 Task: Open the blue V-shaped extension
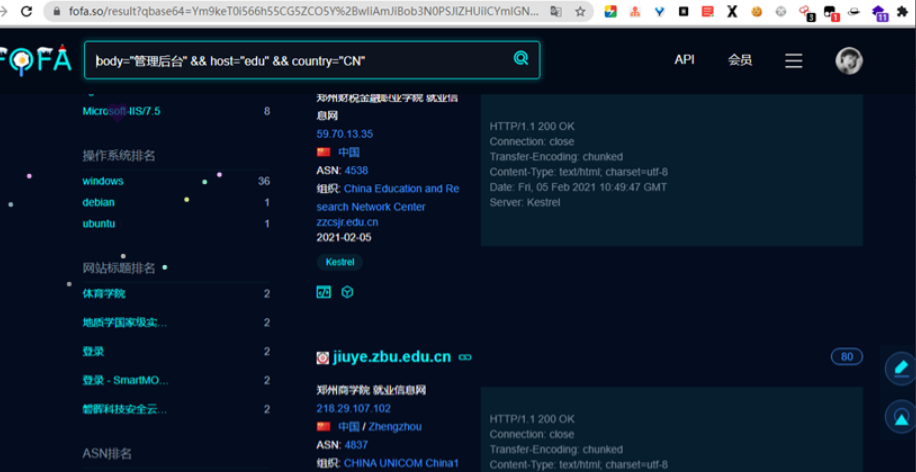click(x=660, y=11)
